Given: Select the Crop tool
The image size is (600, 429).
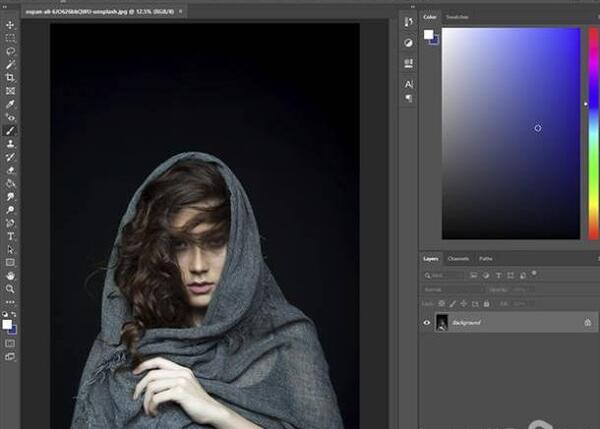Looking at the screenshot, I should pos(10,78).
